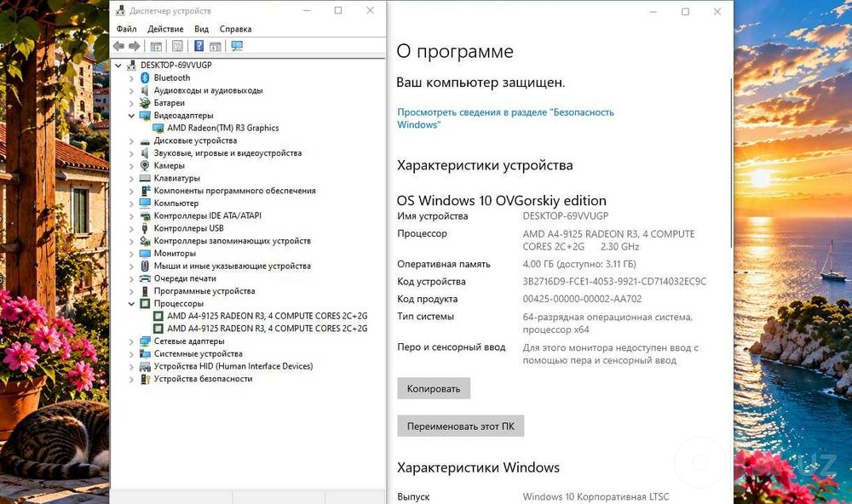Screen dimensions: 852x504
Task: Click the action pane toolbar icon
Action: click(216, 46)
